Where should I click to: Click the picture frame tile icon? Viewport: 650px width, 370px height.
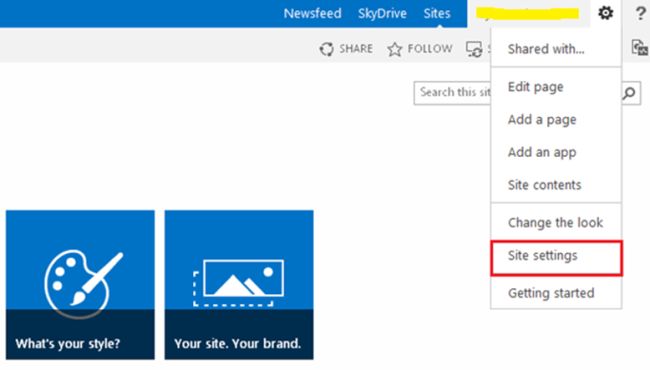[x=239, y=283]
